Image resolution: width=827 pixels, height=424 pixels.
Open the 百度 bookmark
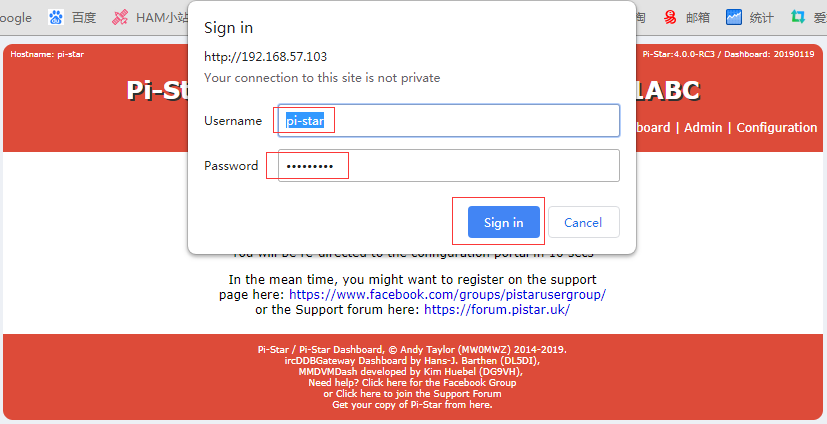72,17
